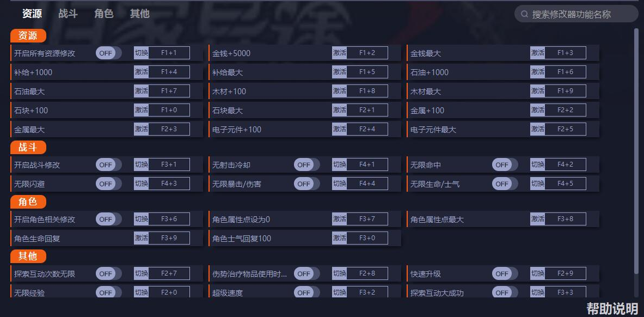
Task: Click the search magnifier icon
Action: 524,14
